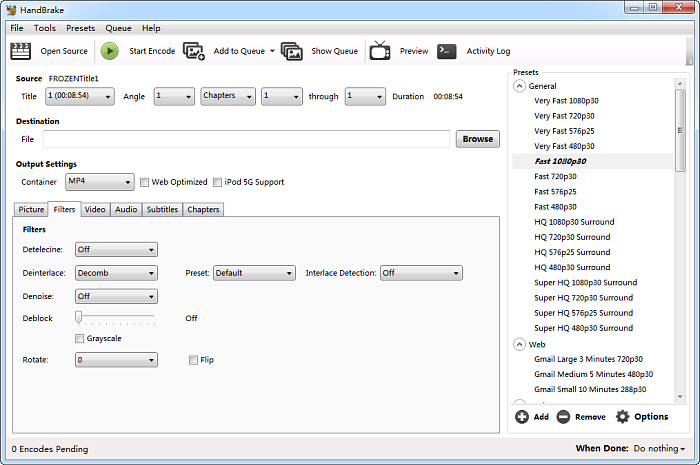Open the end chapter dropdown after 'through'
700x465 pixels.
click(365, 96)
